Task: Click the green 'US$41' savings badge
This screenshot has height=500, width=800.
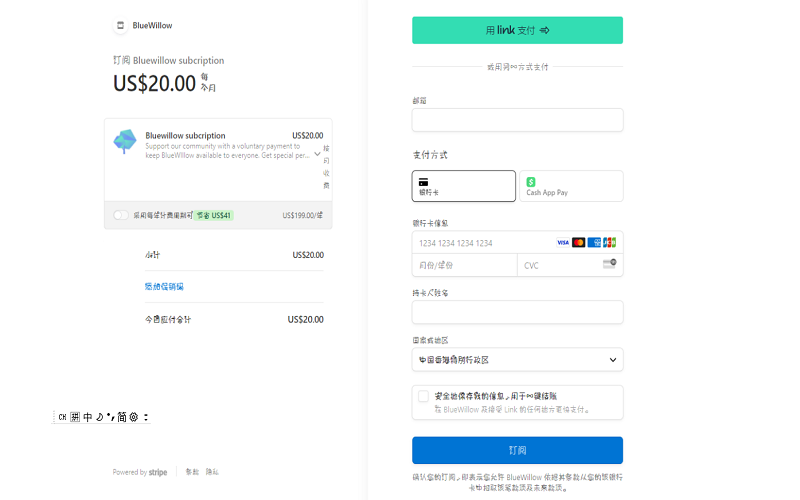Action: click(214, 215)
